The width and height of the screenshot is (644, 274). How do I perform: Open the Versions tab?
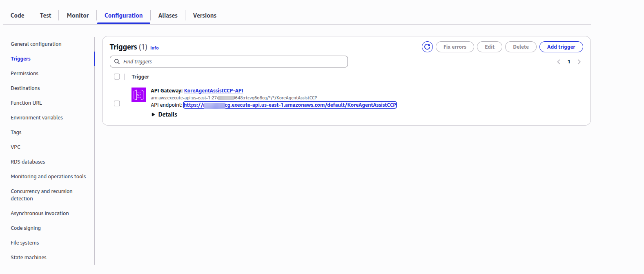[x=205, y=16]
